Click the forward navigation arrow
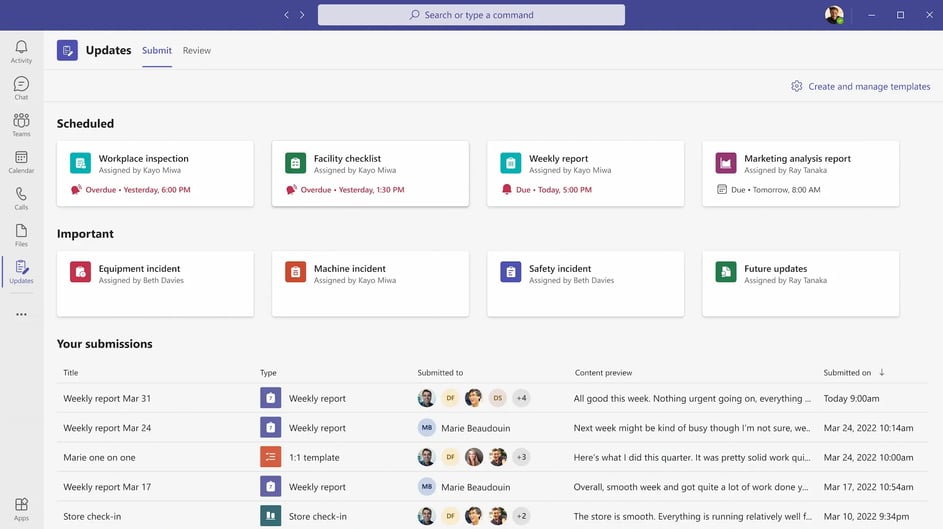This screenshot has height=529, width=943. [x=302, y=15]
